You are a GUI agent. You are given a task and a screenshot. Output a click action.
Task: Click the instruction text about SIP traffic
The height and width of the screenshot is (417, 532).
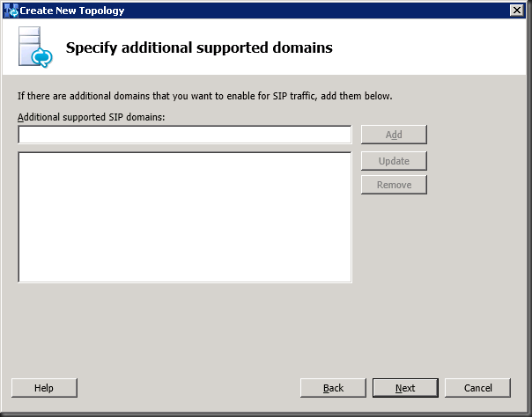pyautogui.click(x=205, y=96)
